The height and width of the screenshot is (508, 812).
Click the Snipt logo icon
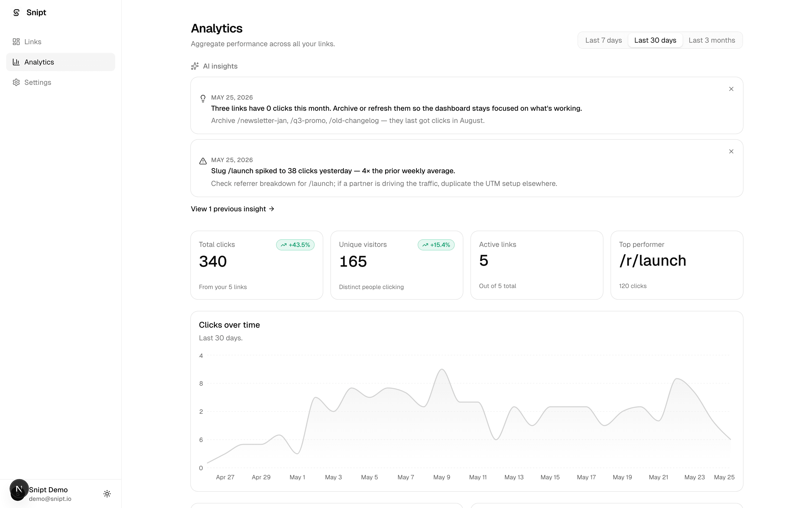16,13
